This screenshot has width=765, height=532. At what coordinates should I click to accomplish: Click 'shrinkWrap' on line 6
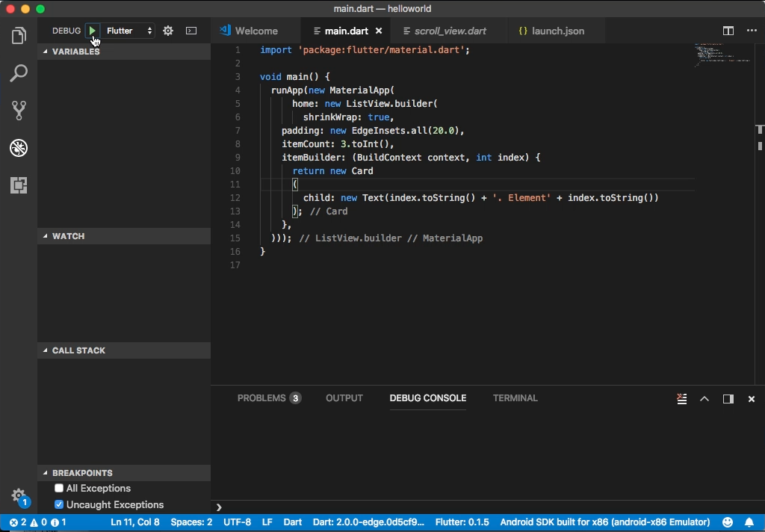pos(330,117)
